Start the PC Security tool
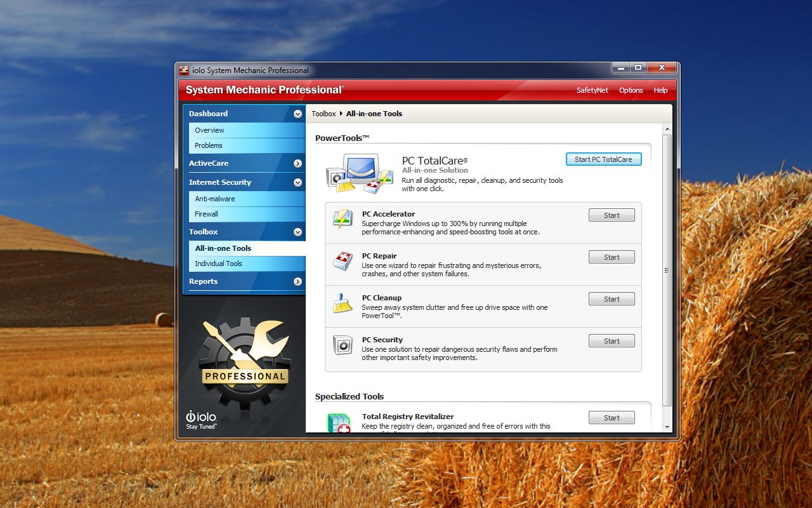This screenshot has width=812, height=508. 612,341
